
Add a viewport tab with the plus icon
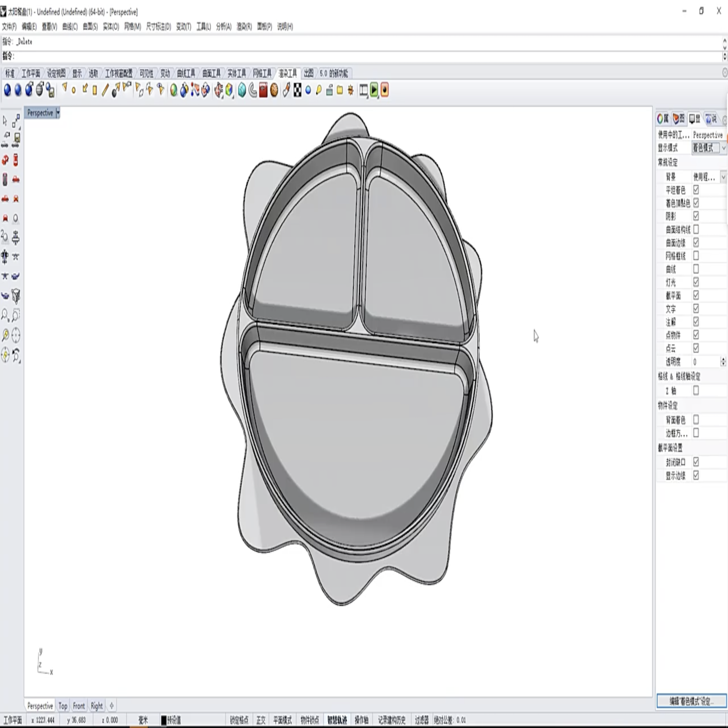111,705
